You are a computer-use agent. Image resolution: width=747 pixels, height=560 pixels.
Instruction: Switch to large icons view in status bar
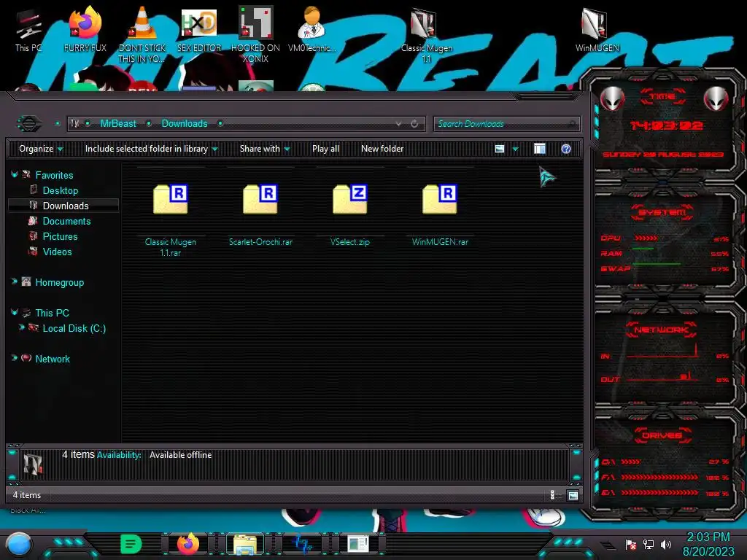(x=573, y=495)
